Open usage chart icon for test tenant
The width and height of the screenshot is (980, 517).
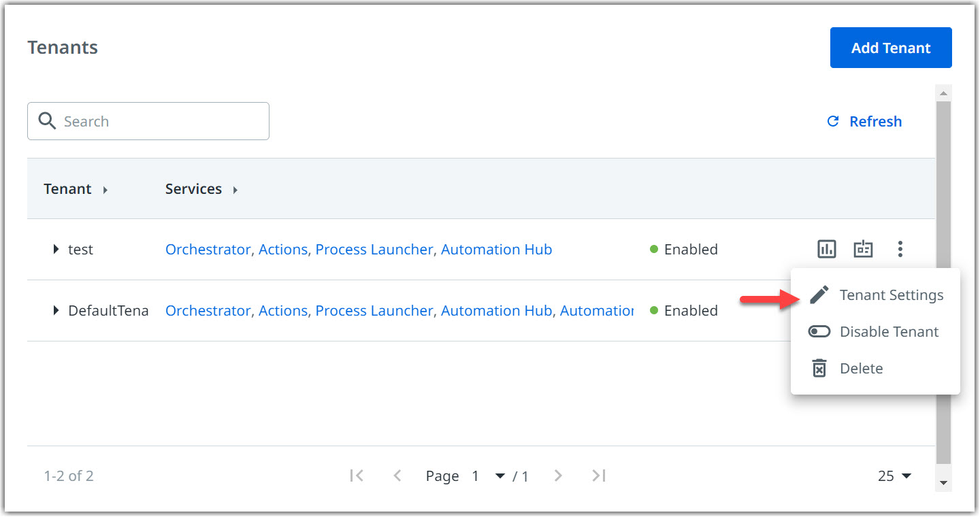point(826,249)
